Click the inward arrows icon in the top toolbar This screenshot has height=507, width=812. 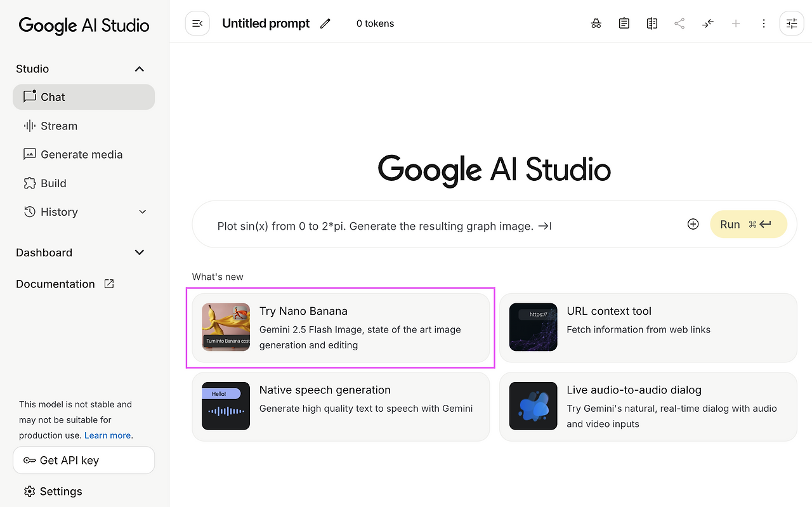(x=708, y=23)
